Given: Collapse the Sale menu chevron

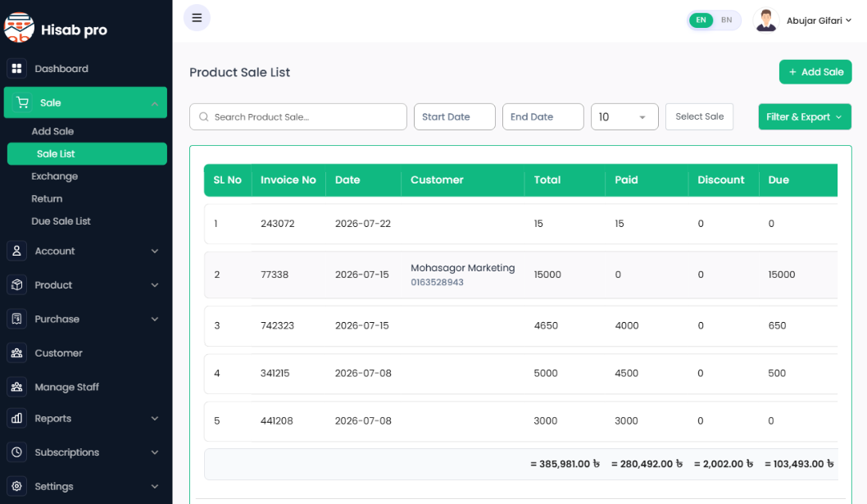Looking at the screenshot, I should tap(155, 103).
